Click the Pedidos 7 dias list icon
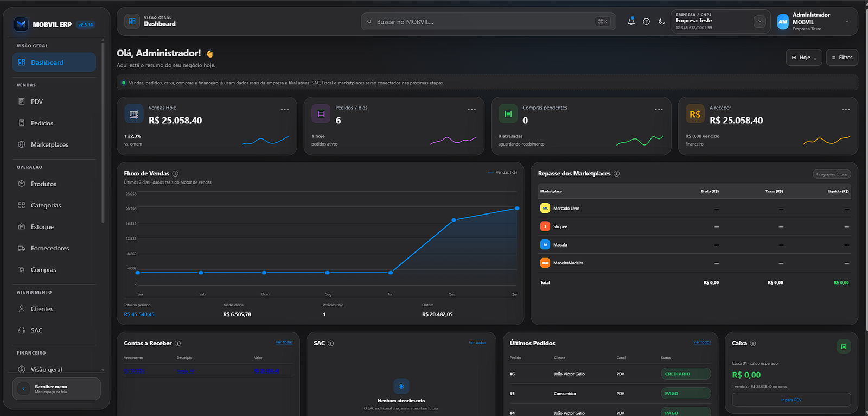 coord(321,114)
